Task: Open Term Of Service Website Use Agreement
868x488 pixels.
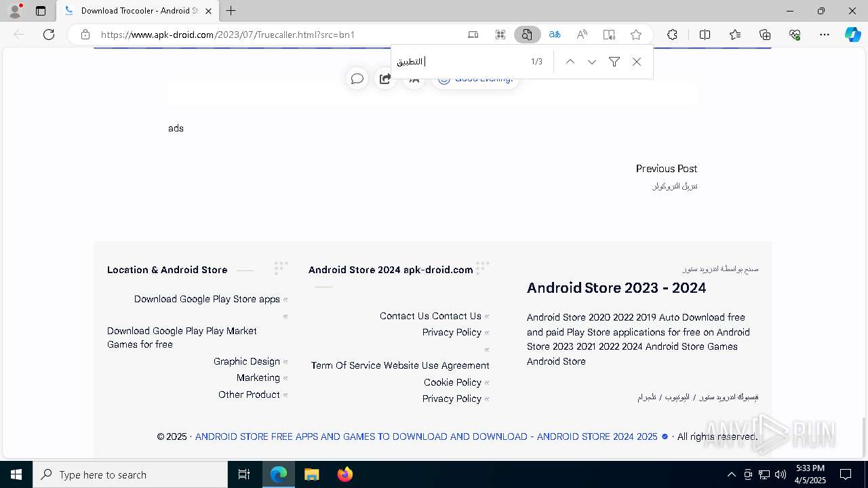Action: (x=400, y=365)
